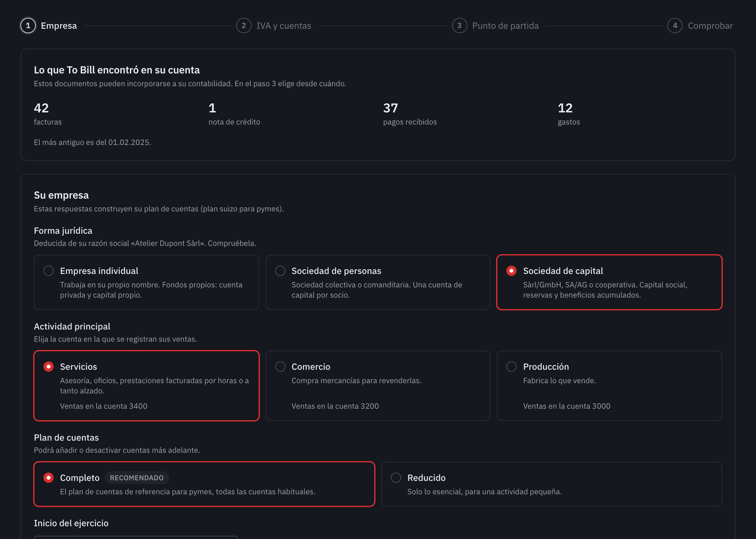Click the step 2 circle icon

[x=244, y=26]
